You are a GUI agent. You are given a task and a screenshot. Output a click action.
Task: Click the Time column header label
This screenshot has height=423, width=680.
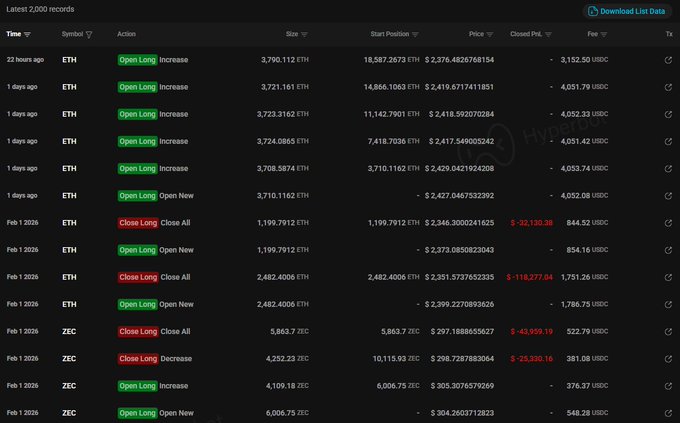13,34
